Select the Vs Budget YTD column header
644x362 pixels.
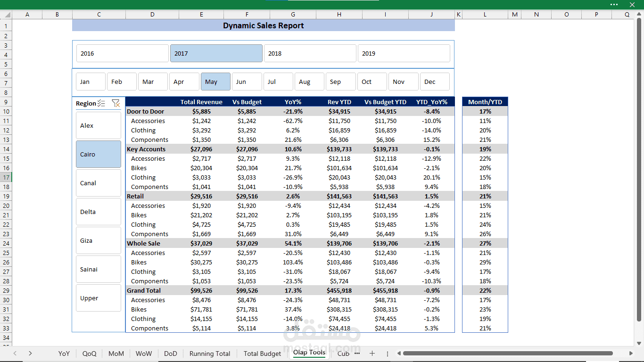click(x=385, y=102)
